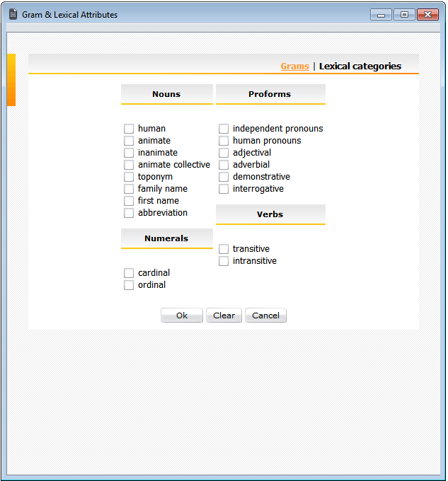The image size is (448, 481).
Task: Select the toponym checkbox
Action: click(129, 177)
